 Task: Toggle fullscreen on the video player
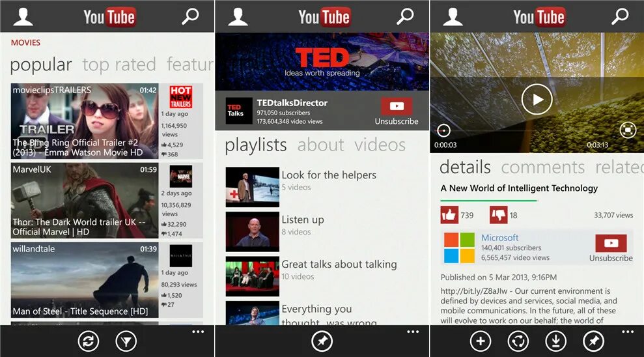point(628,130)
